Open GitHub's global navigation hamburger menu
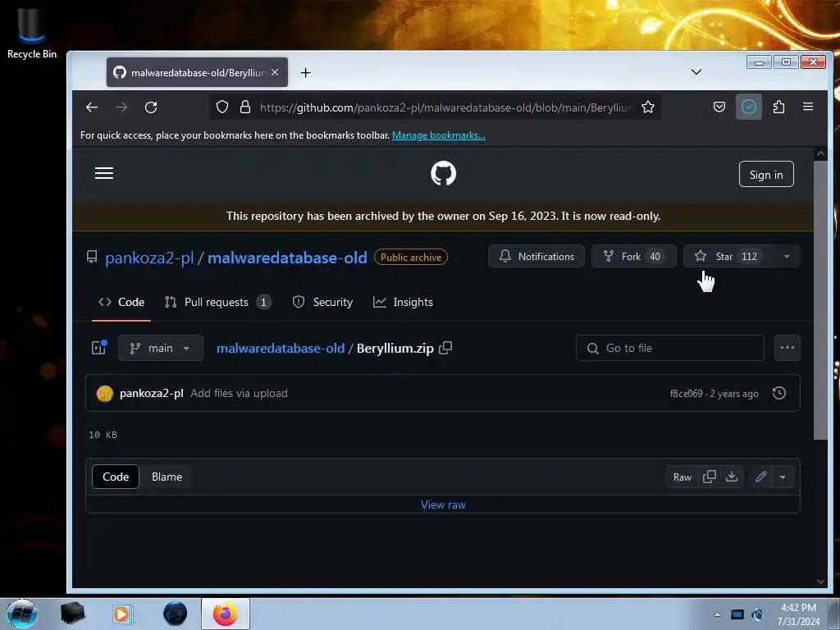 click(104, 173)
